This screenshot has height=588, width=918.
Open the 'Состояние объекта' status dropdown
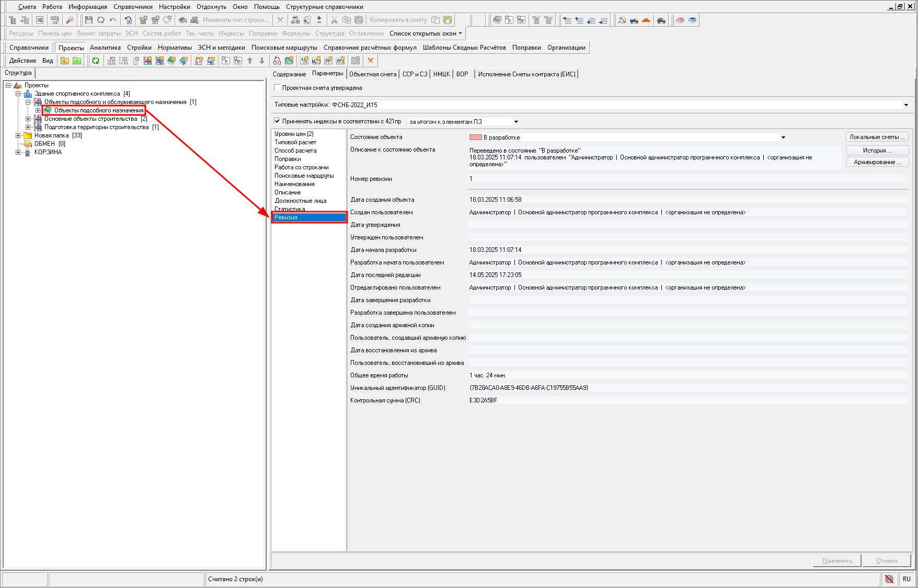pyautogui.click(x=783, y=137)
